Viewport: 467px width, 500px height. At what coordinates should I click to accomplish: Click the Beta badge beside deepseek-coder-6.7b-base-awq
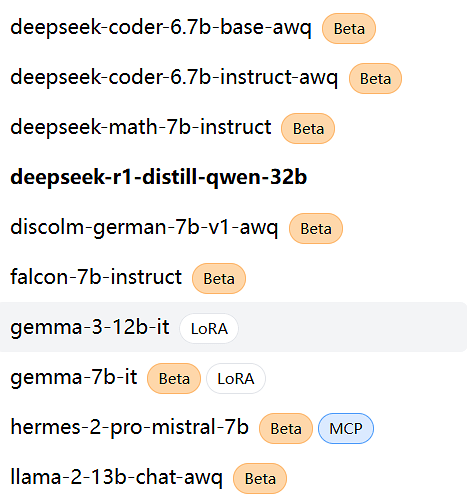[349, 29]
